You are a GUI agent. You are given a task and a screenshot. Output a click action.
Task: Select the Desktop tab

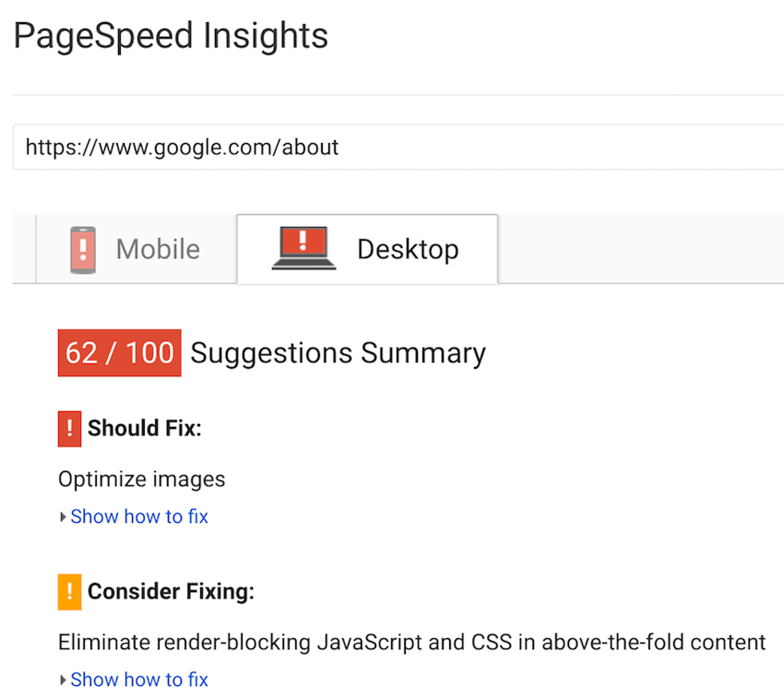tap(367, 249)
